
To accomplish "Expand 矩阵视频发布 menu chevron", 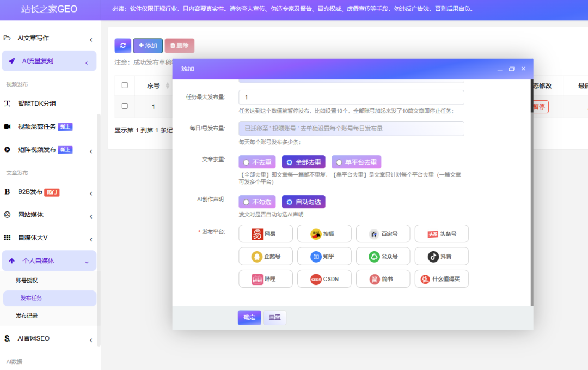I will 91,151.
